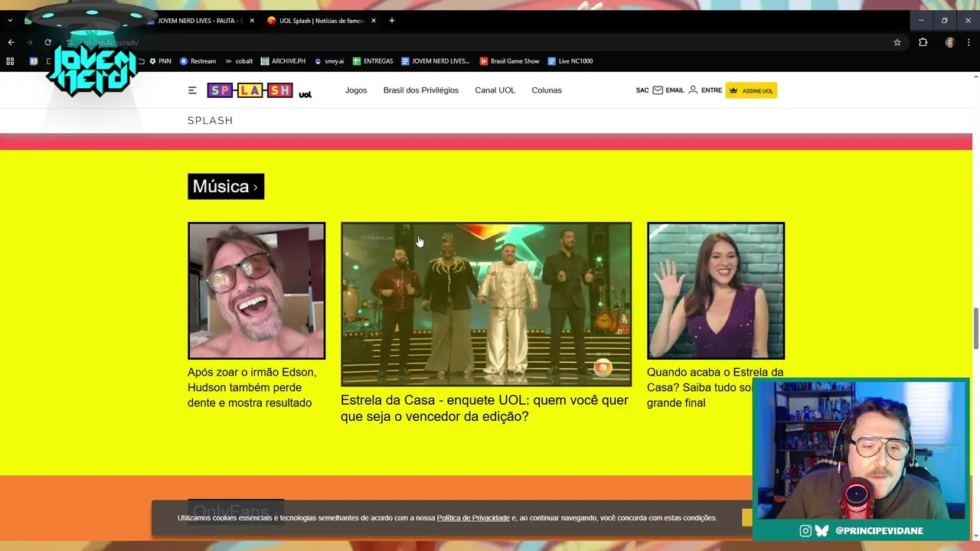Click the page vertical scrollbar thumb
The height and width of the screenshot is (551, 980).
pyautogui.click(x=975, y=328)
